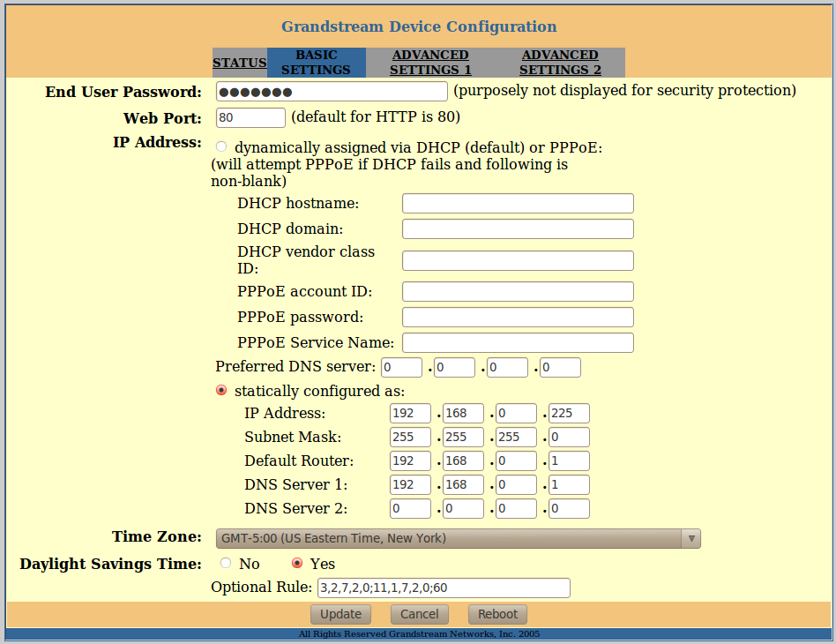
Task: Open the STATUS tab
Action: [x=239, y=63]
